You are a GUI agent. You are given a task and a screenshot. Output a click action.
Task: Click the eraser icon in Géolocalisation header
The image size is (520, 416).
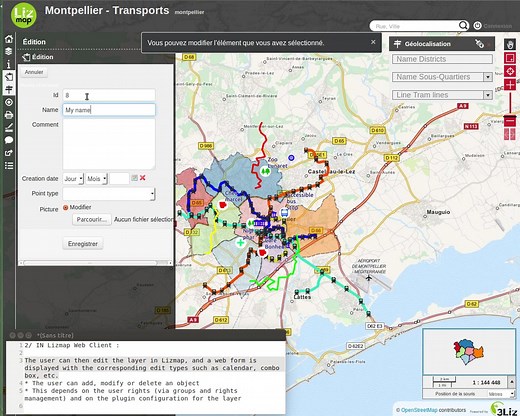(x=479, y=44)
